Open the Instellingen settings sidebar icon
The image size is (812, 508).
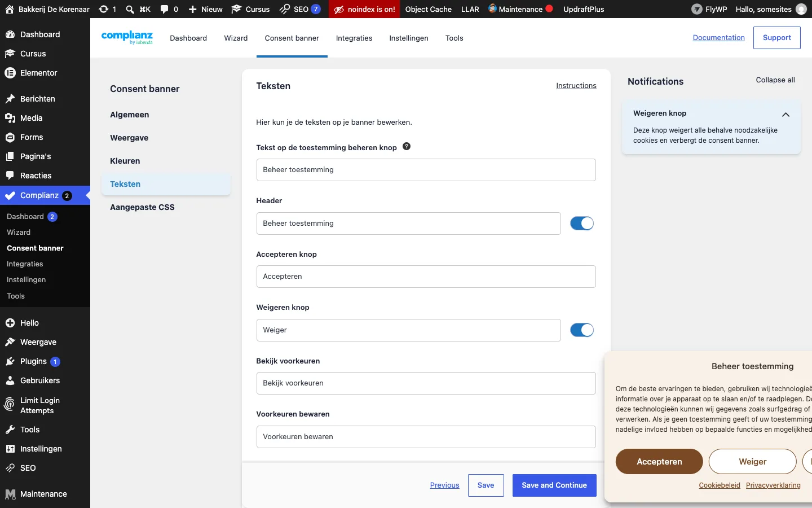(x=10, y=449)
